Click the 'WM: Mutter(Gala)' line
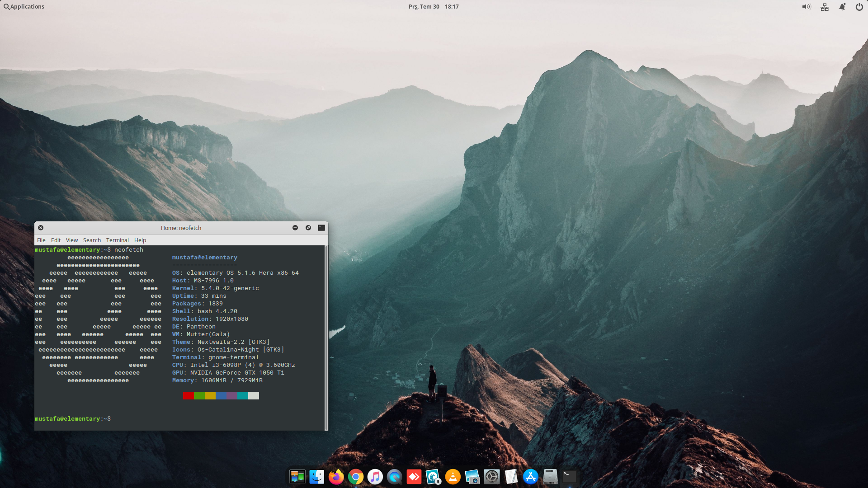Viewport: 868px width, 488px height. pos(201,334)
